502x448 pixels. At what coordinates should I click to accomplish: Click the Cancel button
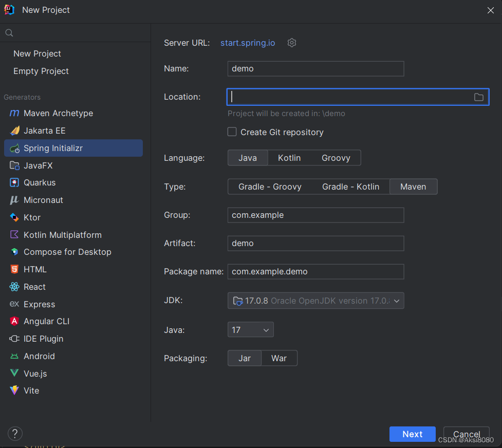point(467,434)
